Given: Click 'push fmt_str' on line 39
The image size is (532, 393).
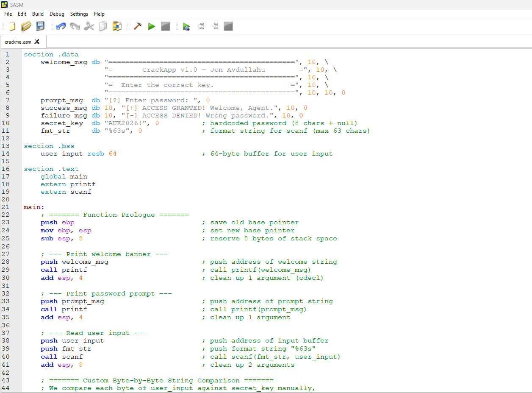Looking at the screenshot, I should coord(66,348).
